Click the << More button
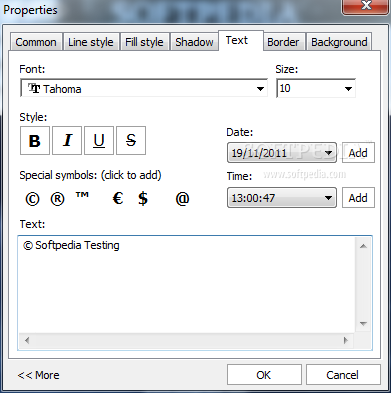This screenshot has height=393, width=391. pos(39,375)
